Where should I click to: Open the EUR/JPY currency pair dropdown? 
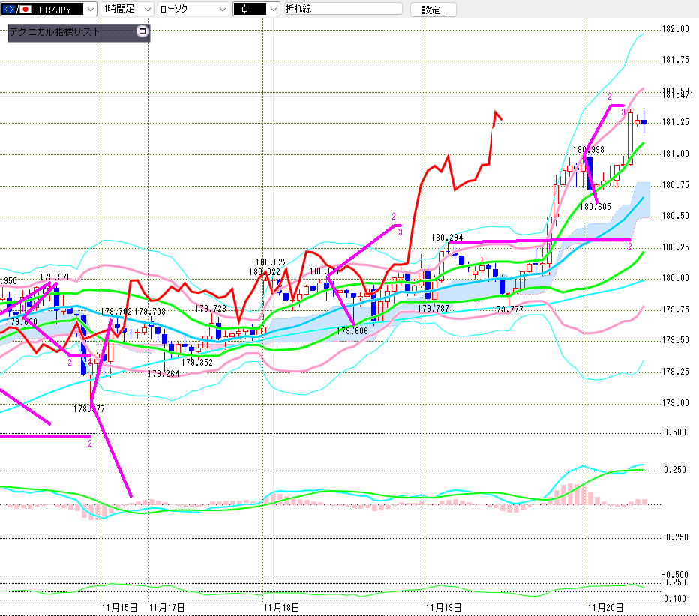pyautogui.click(x=90, y=10)
